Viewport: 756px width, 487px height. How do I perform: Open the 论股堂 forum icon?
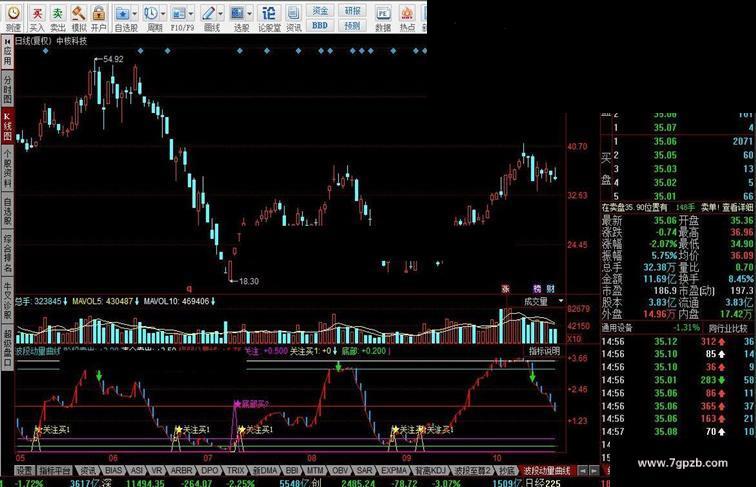click(x=269, y=13)
